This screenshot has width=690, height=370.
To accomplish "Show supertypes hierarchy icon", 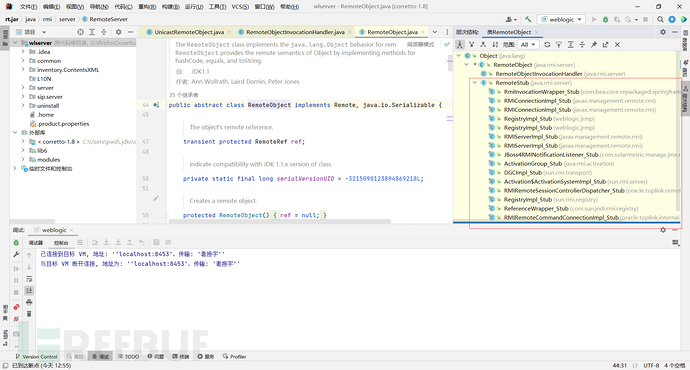I will click(471, 44).
